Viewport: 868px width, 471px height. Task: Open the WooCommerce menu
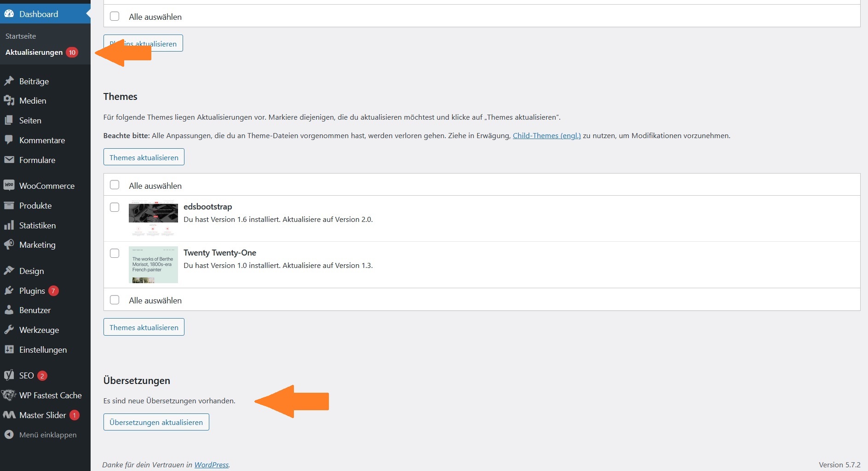[45, 186]
